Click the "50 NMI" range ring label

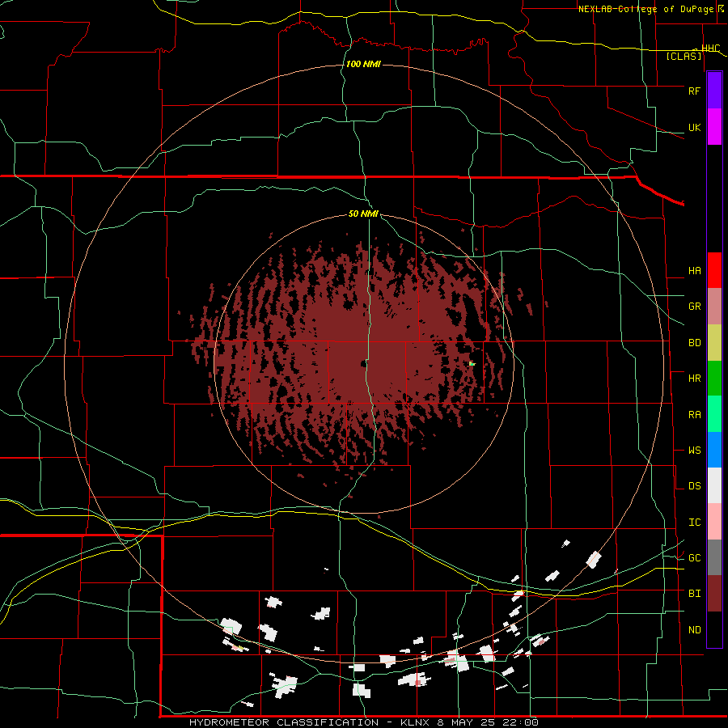363,214
